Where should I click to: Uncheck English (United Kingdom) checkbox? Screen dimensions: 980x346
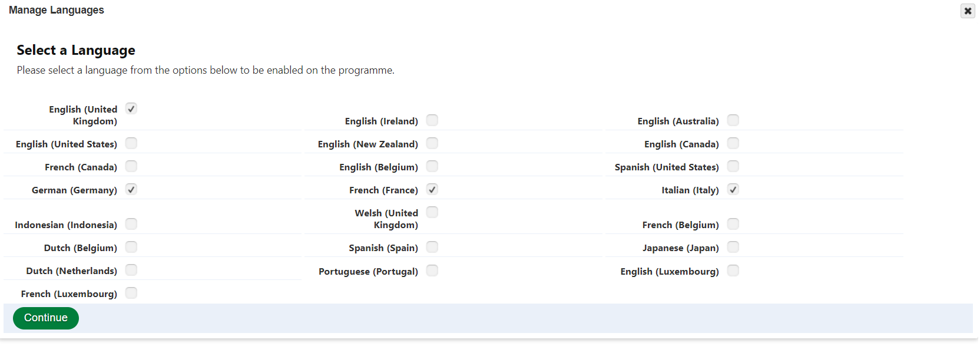pyautogui.click(x=131, y=109)
